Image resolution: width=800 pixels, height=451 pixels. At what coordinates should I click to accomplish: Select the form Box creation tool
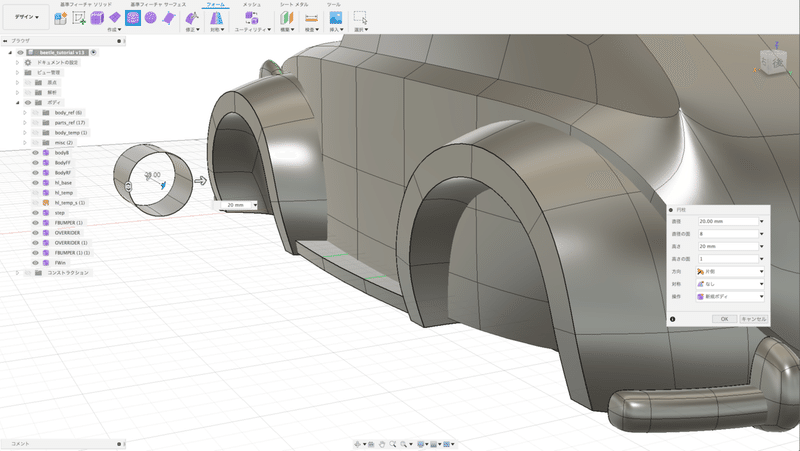pos(97,18)
